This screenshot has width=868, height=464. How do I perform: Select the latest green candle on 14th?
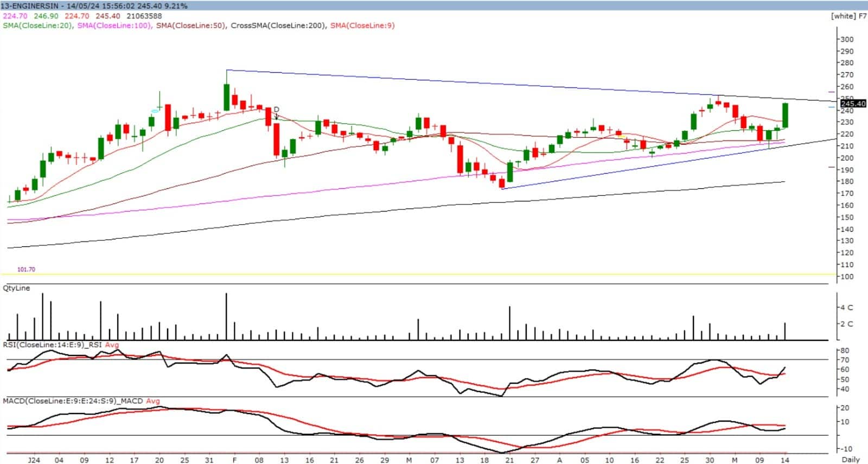click(x=785, y=115)
